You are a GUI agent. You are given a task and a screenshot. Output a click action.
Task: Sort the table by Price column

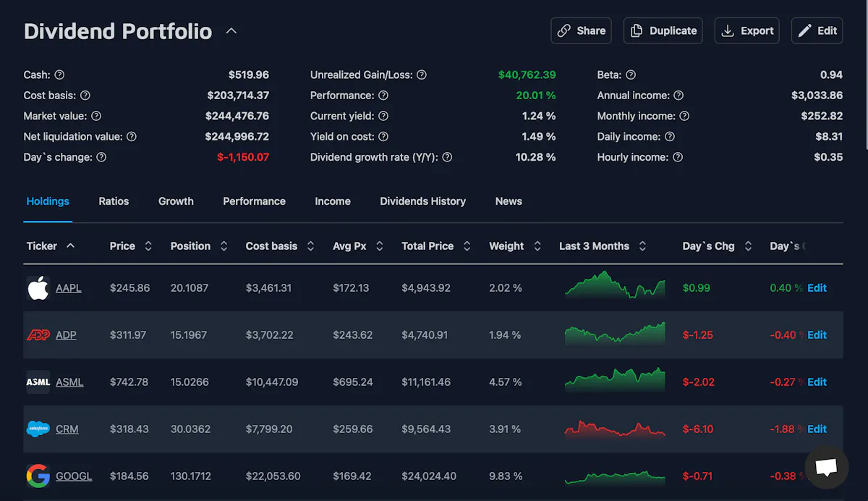pos(131,246)
